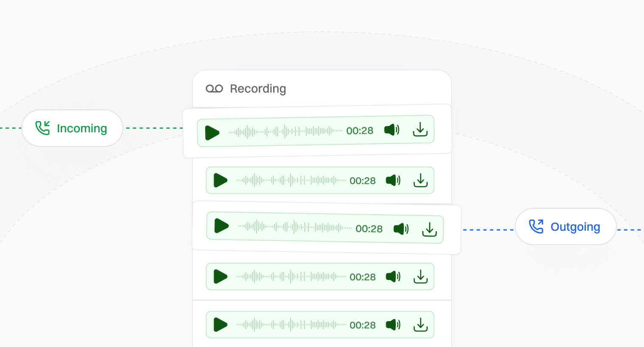Select the Outgoing calls pill
This screenshot has width=644, height=347.
point(565,227)
